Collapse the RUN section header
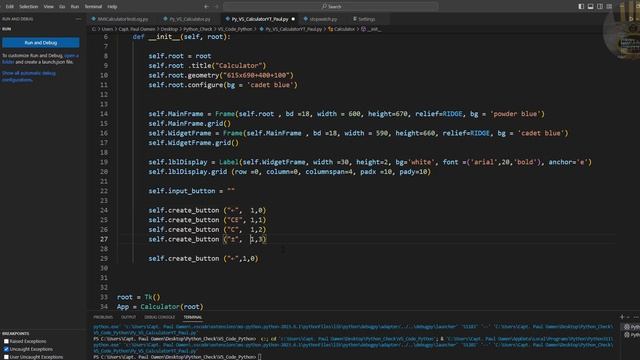 (x=7, y=29)
